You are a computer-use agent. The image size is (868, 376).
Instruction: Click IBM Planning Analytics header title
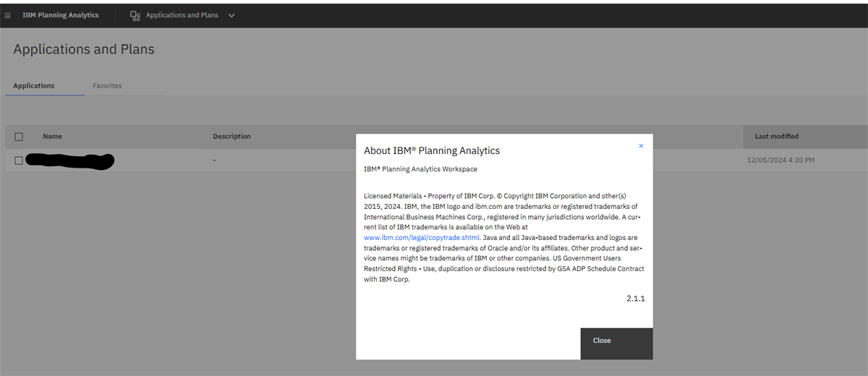61,15
